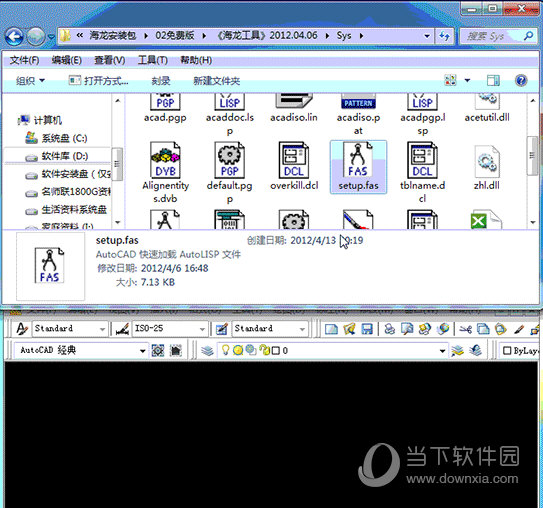Select the zhl.dll file

coord(487,168)
